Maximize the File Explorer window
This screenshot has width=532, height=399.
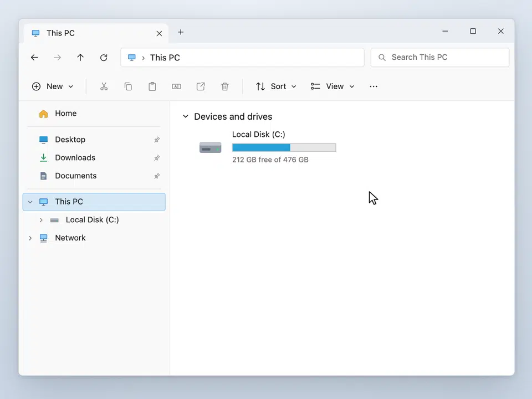[473, 31]
